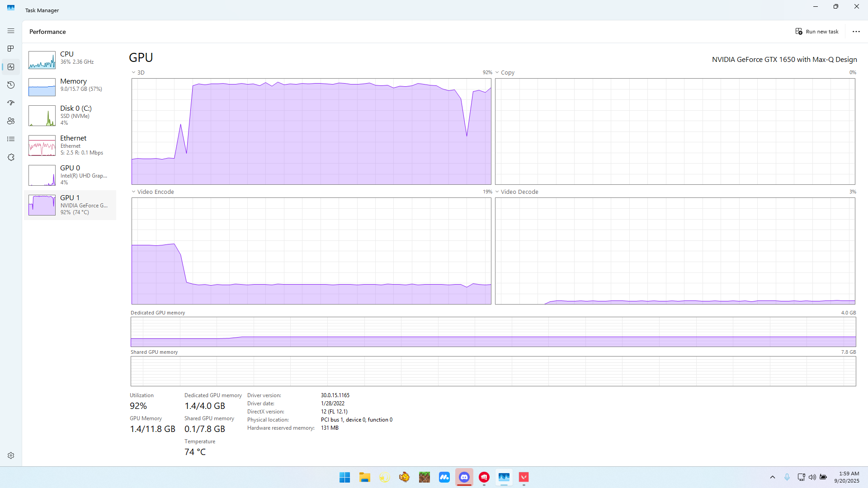Open the App history page icon
The width and height of the screenshot is (868, 488).
tap(11, 85)
